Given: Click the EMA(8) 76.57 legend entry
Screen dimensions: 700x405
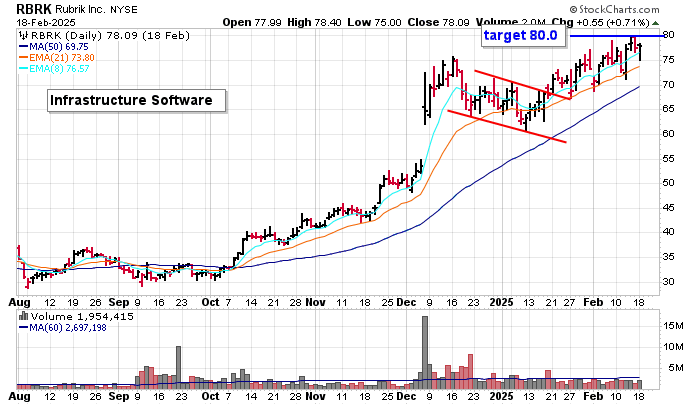Looking at the screenshot, I should click(54, 69).
